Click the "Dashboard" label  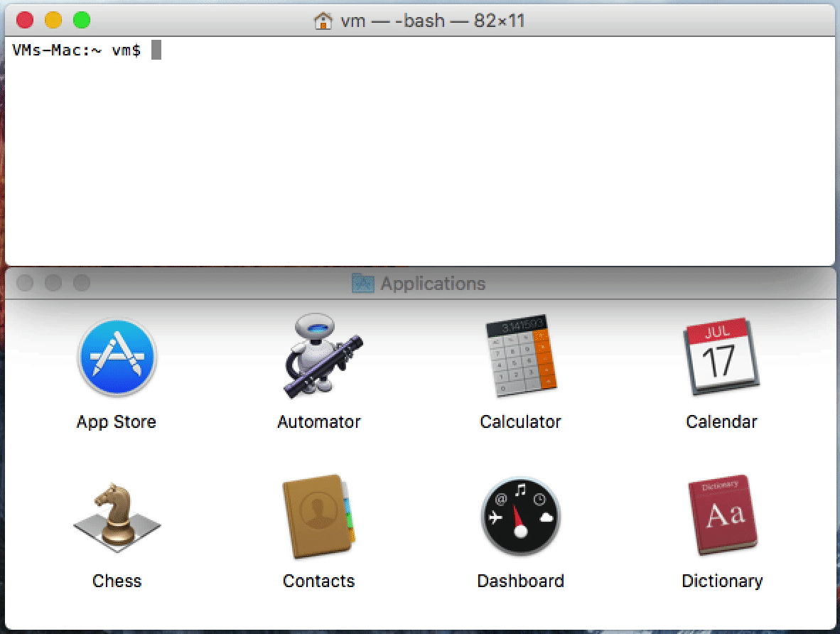[521, 581]
